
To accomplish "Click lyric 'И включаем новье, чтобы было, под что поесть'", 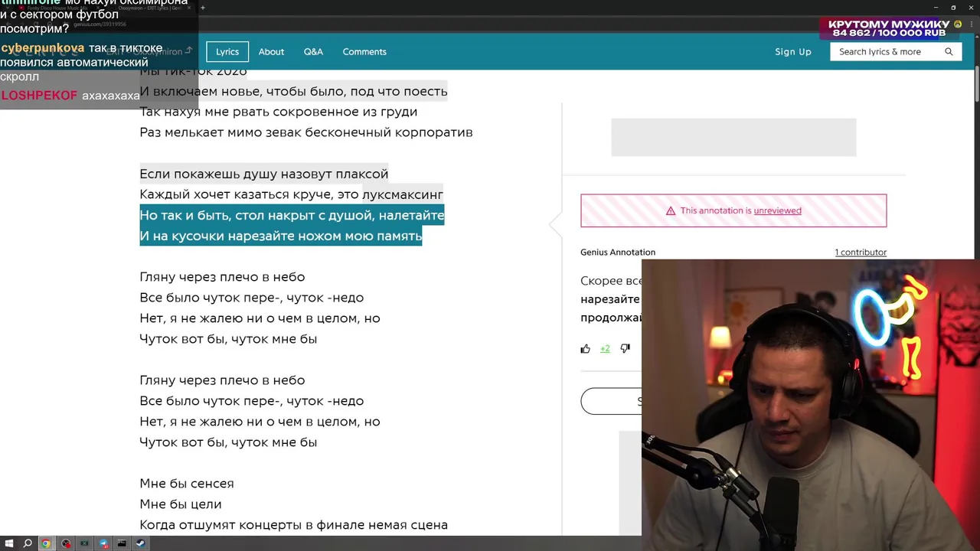I will pyautogui.click(x=293, y=91).
